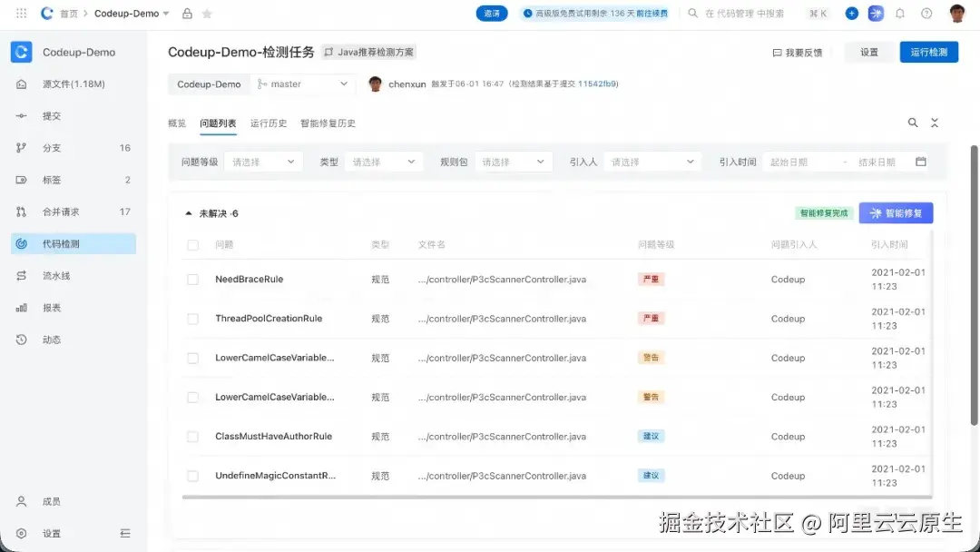Open code detection (代码检测) in sidebar

pos(73,244)
